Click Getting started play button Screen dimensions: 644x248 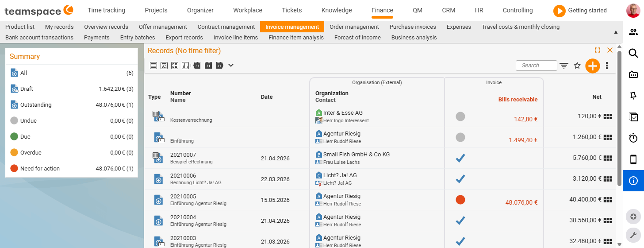click(x=560, y=11)
